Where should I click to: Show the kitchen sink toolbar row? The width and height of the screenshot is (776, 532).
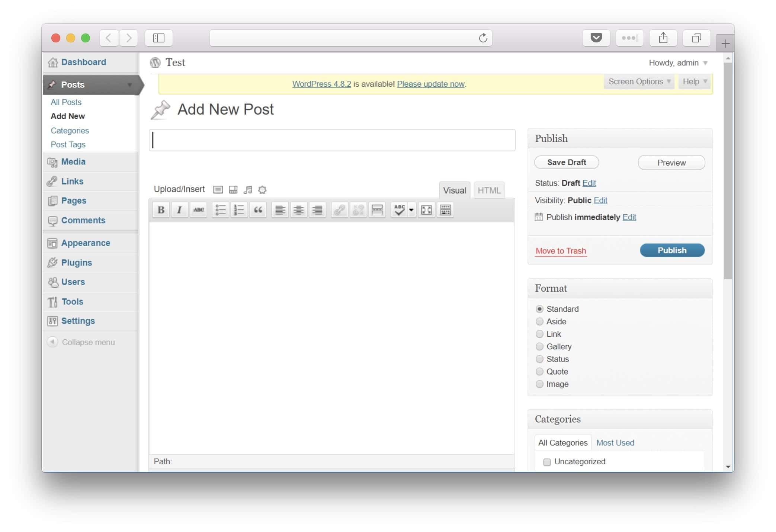point(445,210)
